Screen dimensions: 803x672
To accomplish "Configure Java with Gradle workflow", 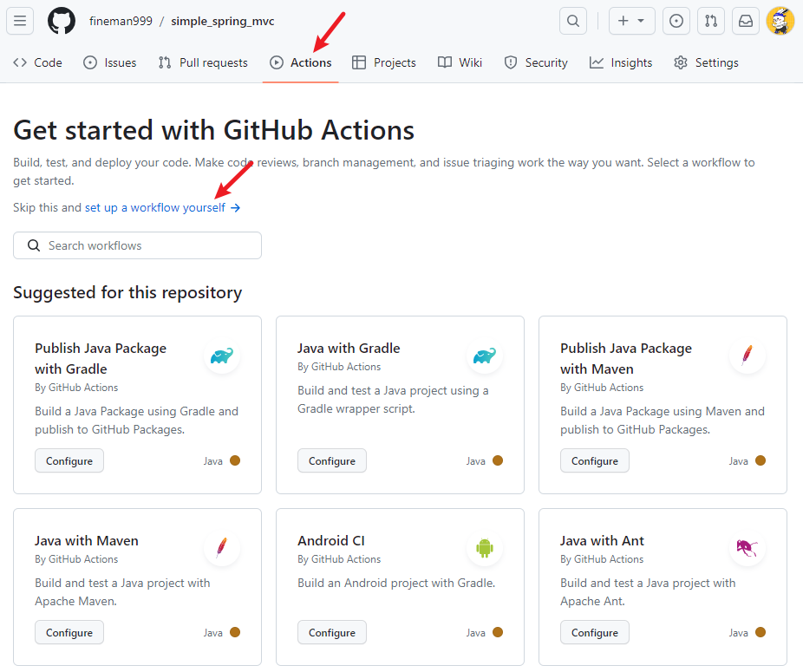I will point(332,460).
